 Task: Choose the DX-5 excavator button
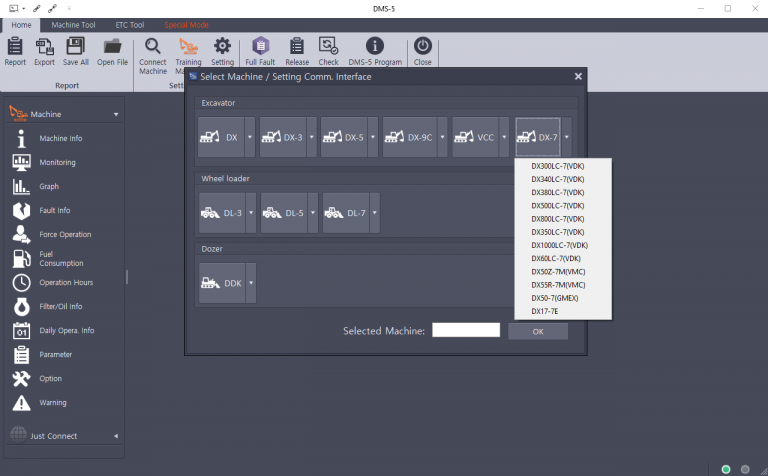(344, 137)
